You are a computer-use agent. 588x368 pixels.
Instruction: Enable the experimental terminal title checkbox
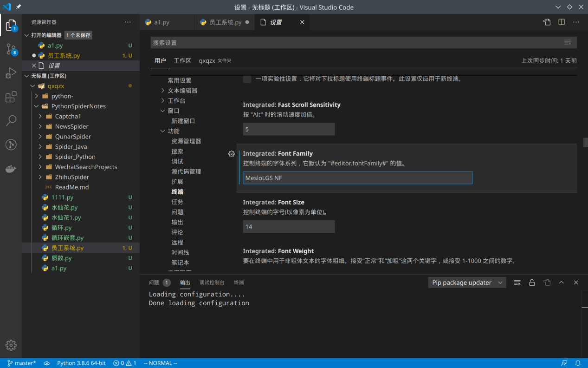pyautogui.click(x=246, y=79)
